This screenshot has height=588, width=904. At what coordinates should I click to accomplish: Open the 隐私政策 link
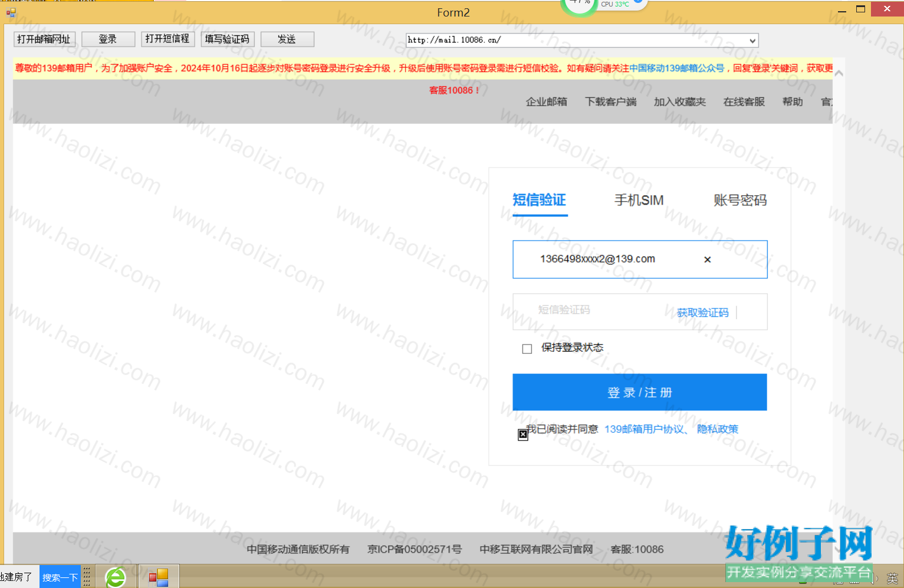(x=718, y=429)
